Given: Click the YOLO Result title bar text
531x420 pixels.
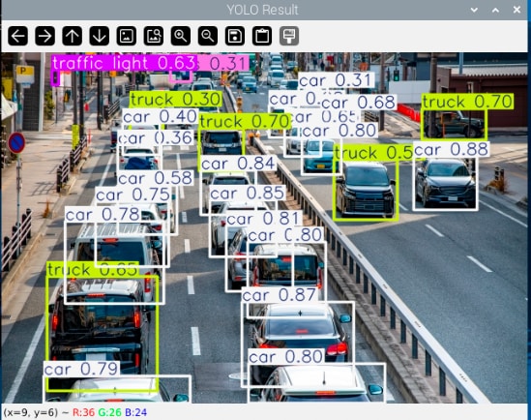Looking at the screenshot, I should (x=262, y=10).
